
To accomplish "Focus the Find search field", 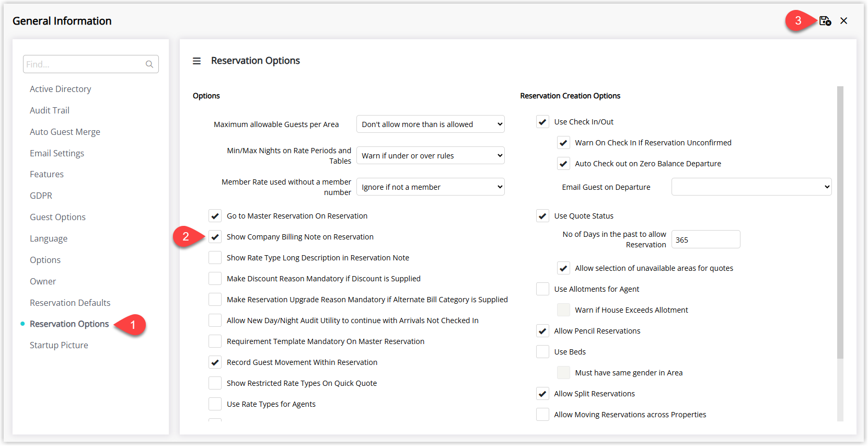I will point(90,64).
